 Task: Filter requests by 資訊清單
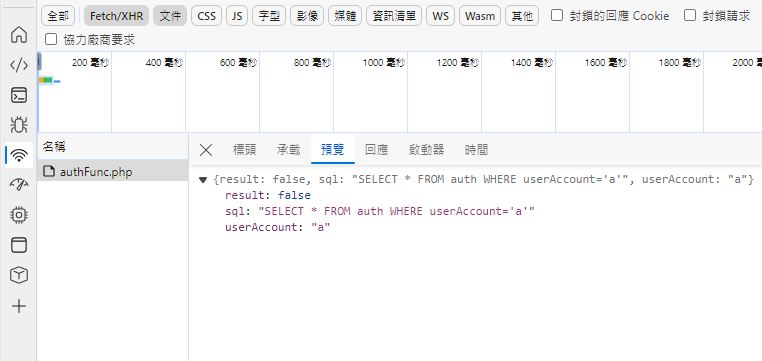click(394, 16)
